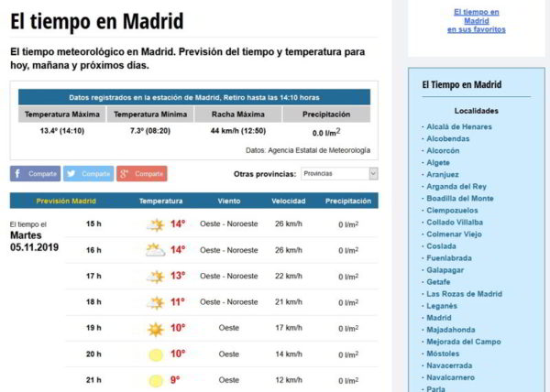Click the 7.3º (08:20) value

pyautogui.click(x=150, y=131)
